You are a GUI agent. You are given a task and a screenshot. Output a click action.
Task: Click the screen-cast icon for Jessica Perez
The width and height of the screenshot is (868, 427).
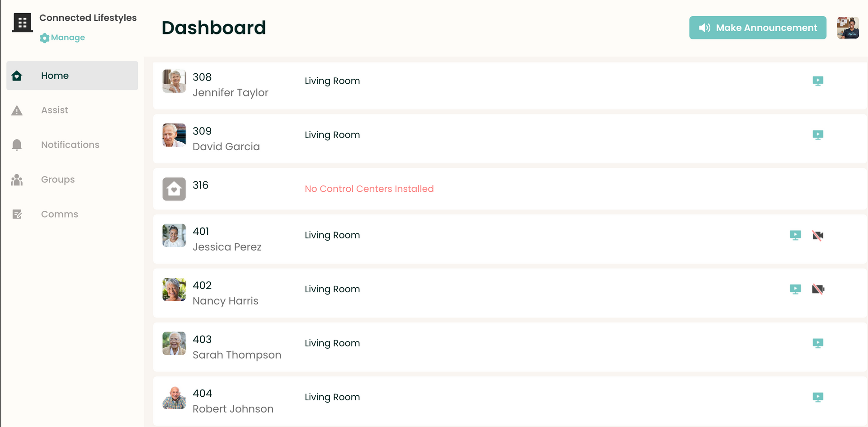point(795,235)
